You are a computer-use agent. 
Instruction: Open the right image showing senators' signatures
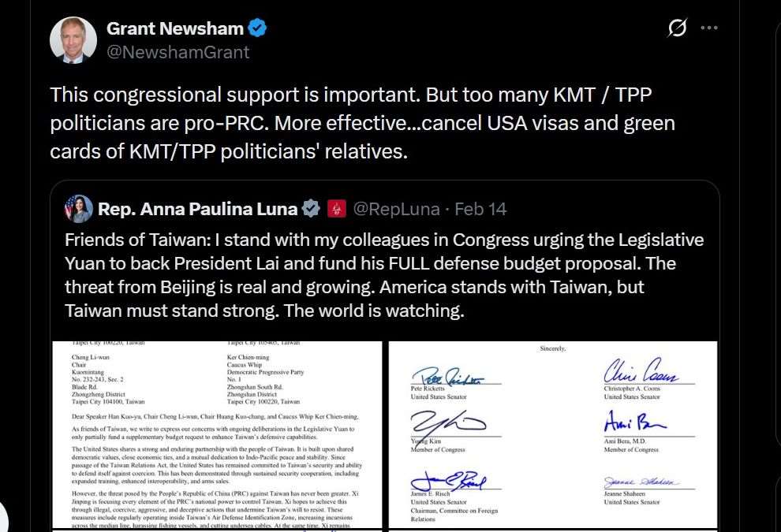[552, 433]
